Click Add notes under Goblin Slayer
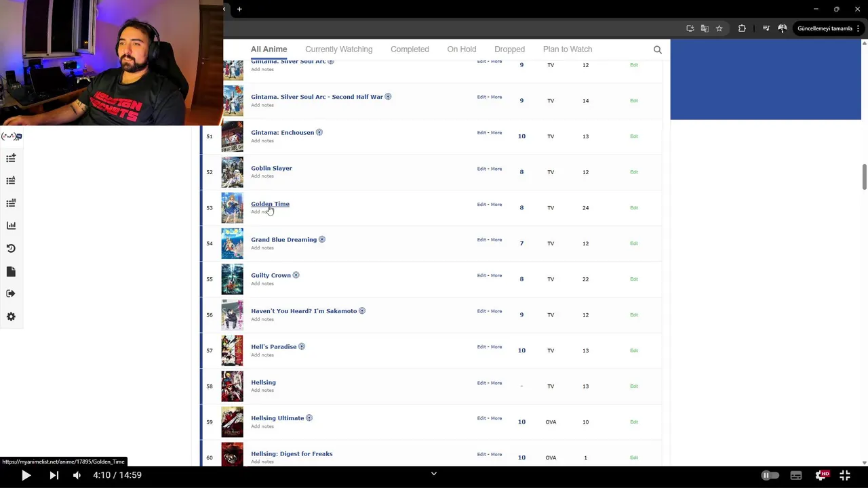868x488 pixels. (x=262, y=176)
